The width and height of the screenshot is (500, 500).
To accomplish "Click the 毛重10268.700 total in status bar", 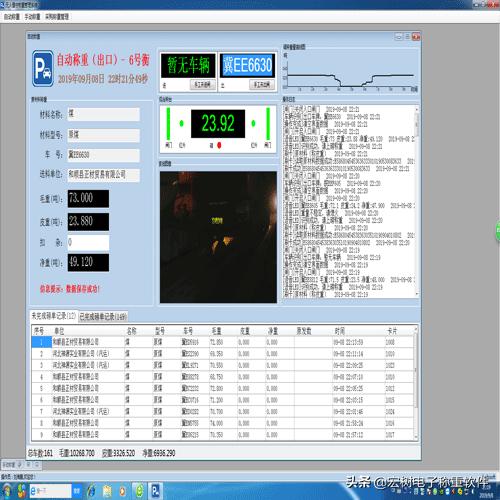I will point(77,453).
